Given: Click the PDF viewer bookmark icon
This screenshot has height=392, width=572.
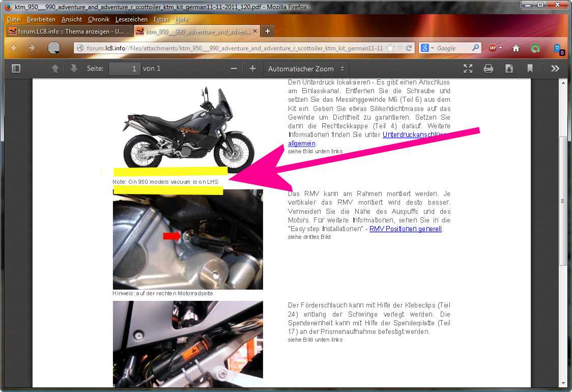Looking at the screenshot, I should [530, 69].
